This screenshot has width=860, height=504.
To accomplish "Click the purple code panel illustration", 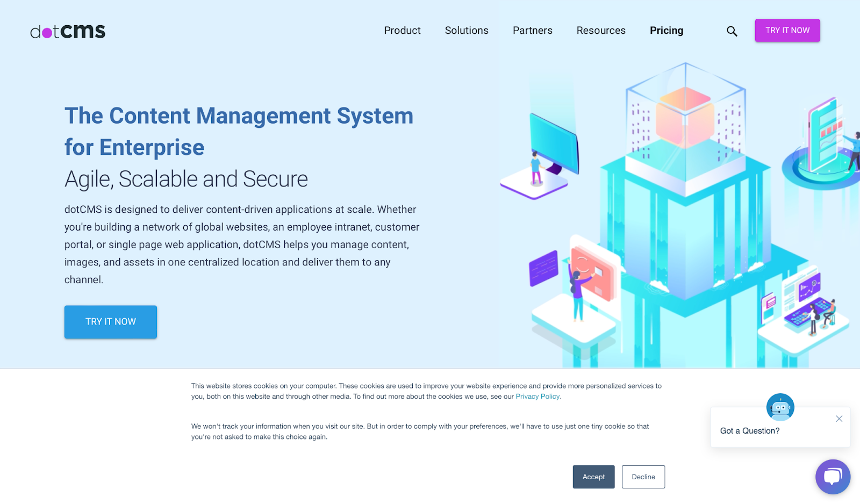I will click(x=543, y=267).
